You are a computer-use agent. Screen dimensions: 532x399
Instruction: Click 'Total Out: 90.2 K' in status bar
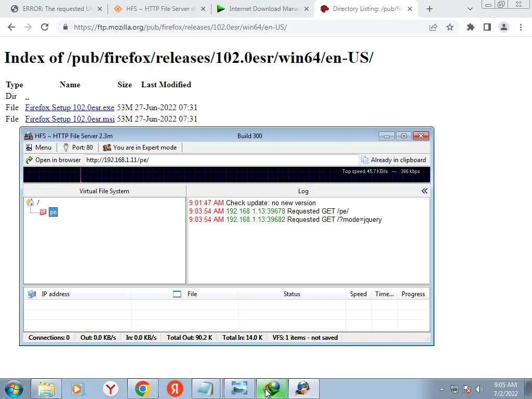coord(189,338)
